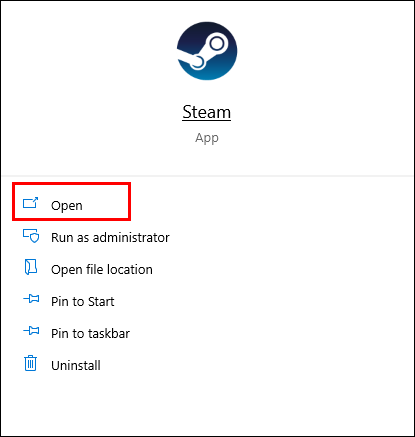Click the divider line below App label

pos(207,176)
